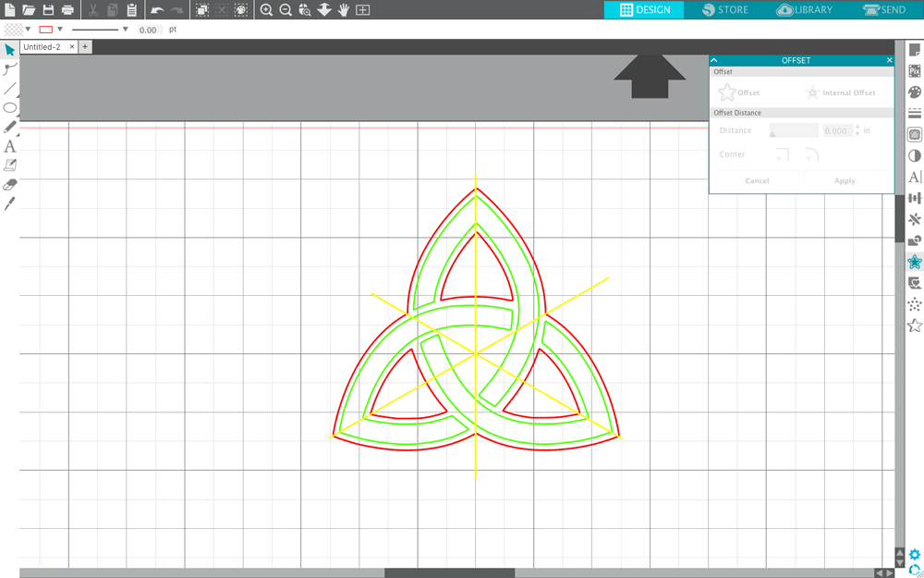Screen dimensions: 924x578
Task: Select the Eraser tool
Action: pos(9,185)
